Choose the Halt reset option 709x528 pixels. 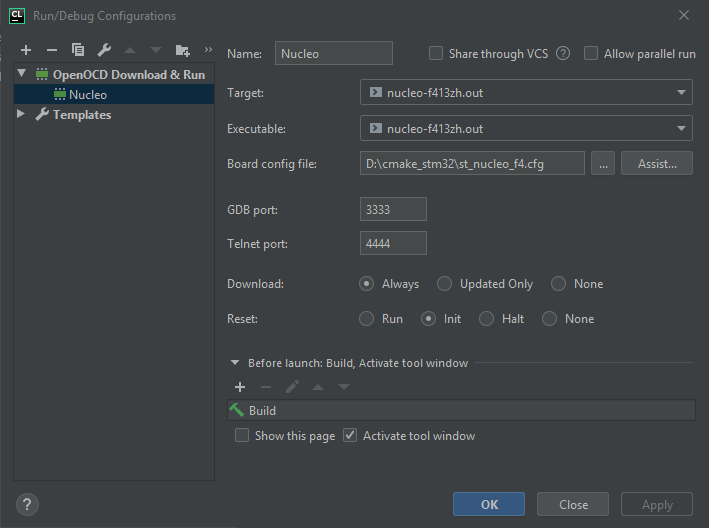[487, 319]
